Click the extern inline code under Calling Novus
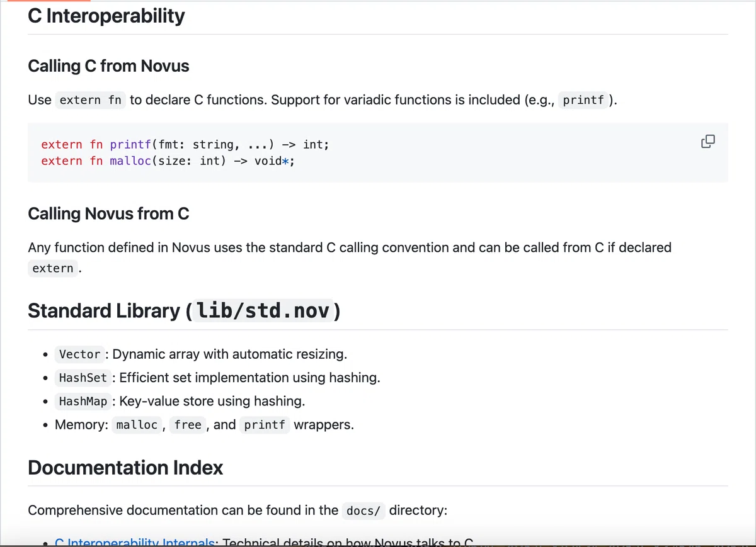This screenshot has height=547, width=756. (x=53, y=269)
